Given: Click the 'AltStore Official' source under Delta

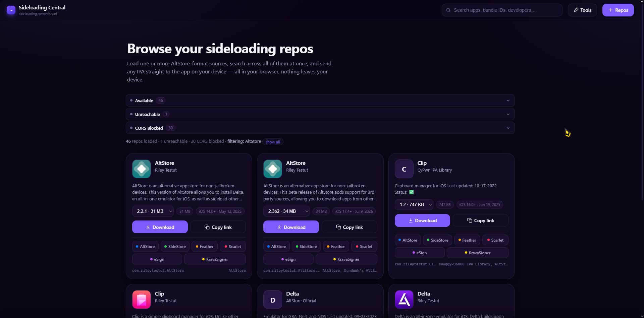Looking at the screenshot, I should coord(301,301).
